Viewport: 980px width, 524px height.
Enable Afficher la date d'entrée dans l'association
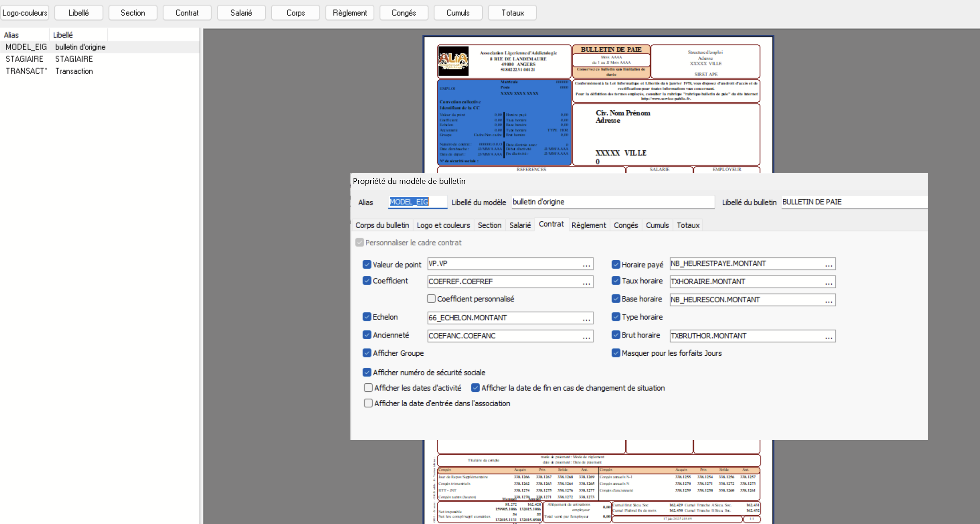coord(368,403)
